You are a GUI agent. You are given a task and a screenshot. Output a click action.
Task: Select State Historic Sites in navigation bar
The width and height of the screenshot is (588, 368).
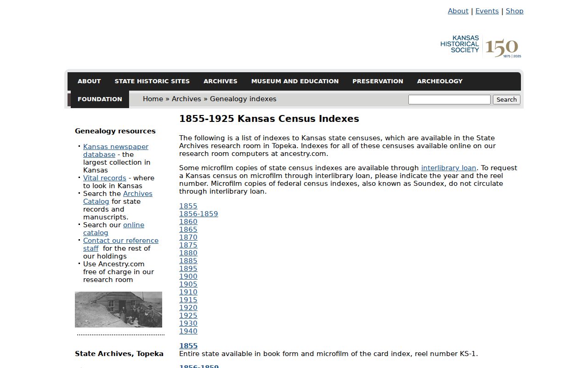click(x=152, y=81)
